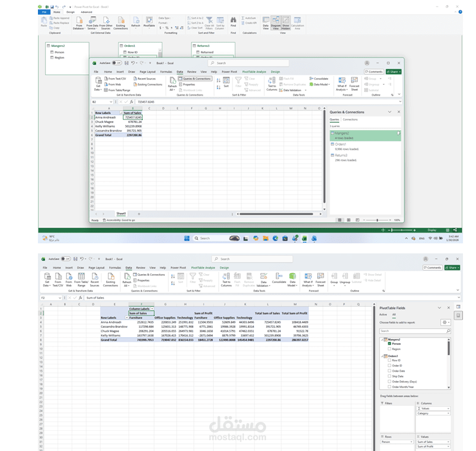Click Share button in Queries & Connections window
Viewport: 476px width, 451px height.
point(394,72)
